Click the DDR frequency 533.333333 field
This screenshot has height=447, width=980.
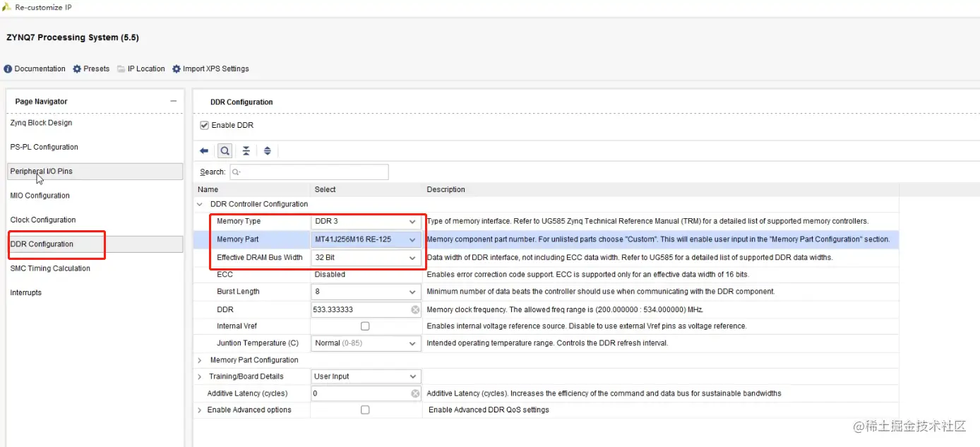point(366,309)
